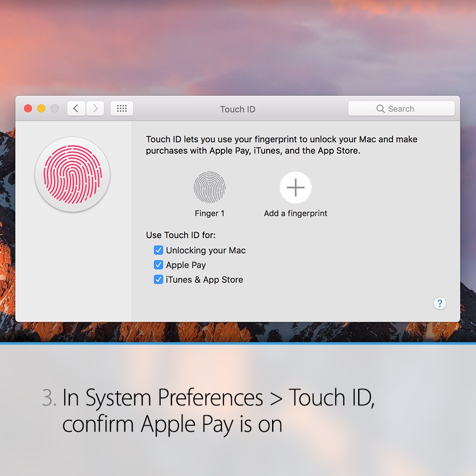Show all preferences with the grid icon
Viewport: 476px width, 476px height.
click(122, 108)
